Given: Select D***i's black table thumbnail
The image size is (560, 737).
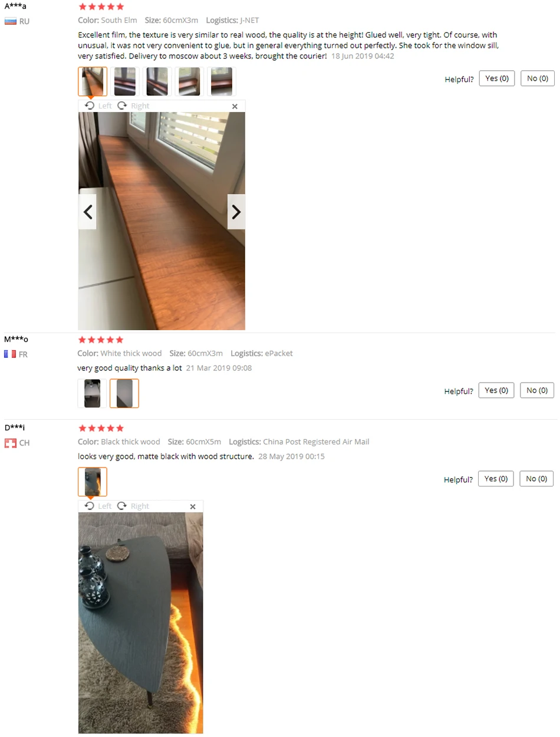Looking at the screenshot, I should point(93,482).
